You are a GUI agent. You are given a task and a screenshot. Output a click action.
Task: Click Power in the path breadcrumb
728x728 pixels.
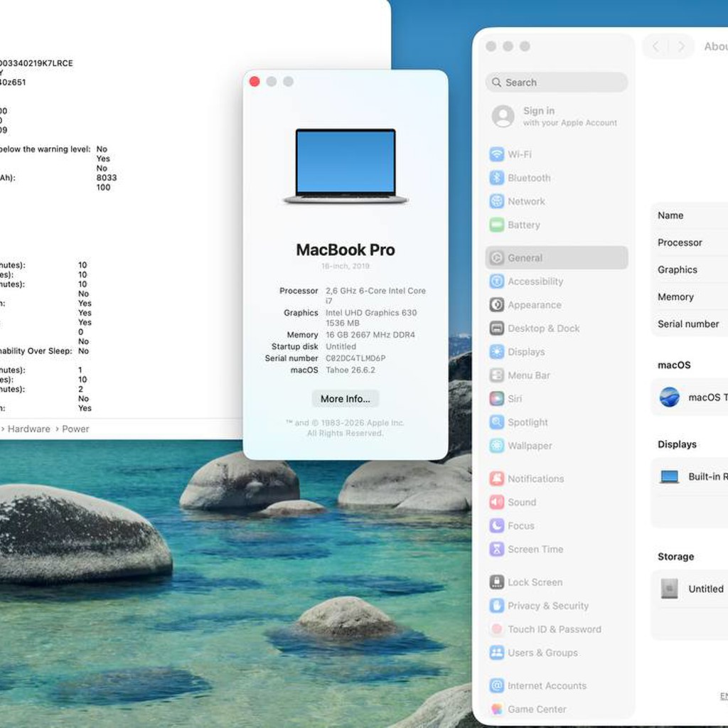pyautogui.click(x=75, y=429)
